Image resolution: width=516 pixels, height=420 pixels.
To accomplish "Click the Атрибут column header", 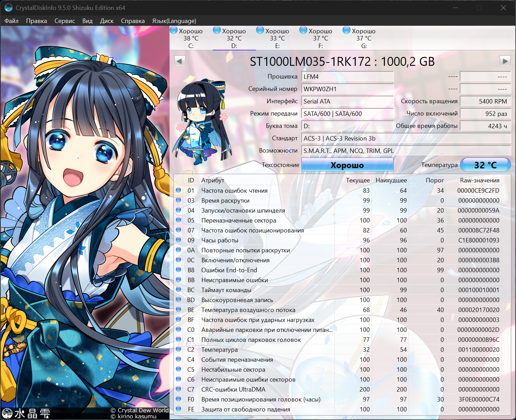I will [x=213, y=180].
